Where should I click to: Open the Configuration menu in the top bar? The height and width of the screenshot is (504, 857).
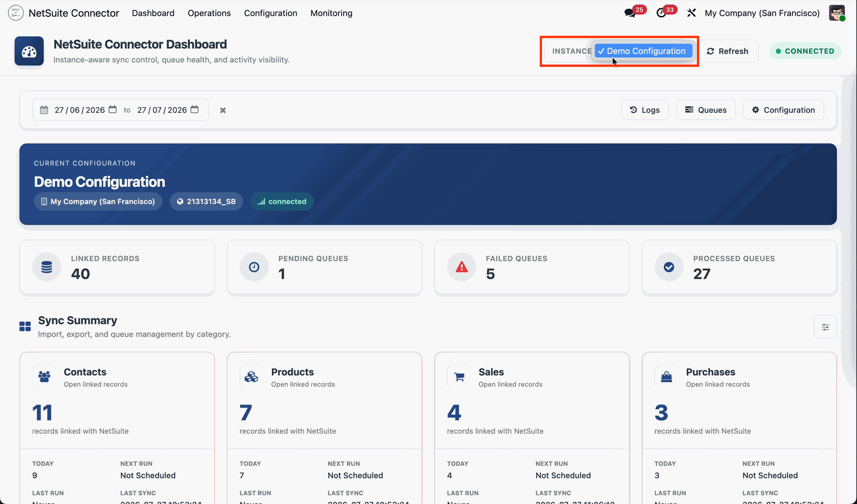click(270, 13)
